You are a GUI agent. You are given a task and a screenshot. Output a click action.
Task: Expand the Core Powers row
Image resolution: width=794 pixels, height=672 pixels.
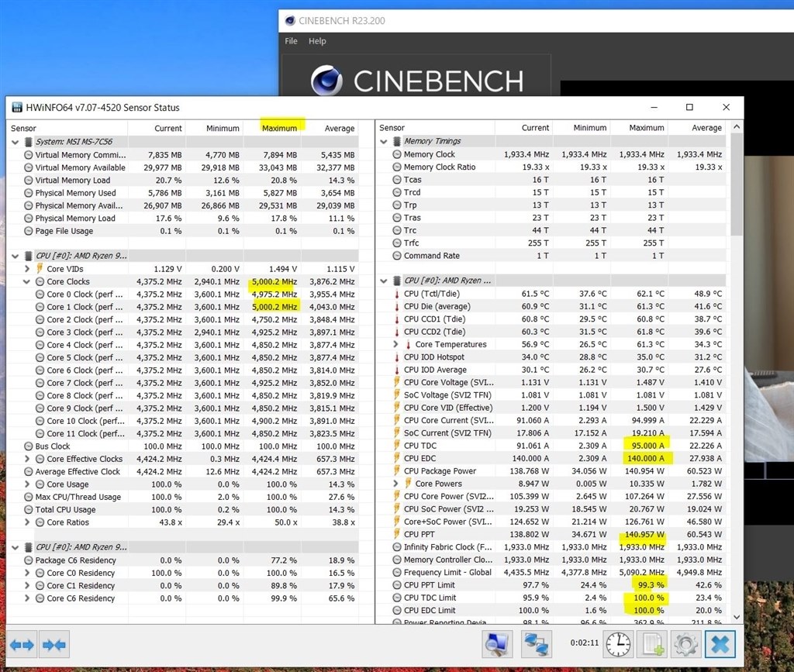(x=396, y=483)
